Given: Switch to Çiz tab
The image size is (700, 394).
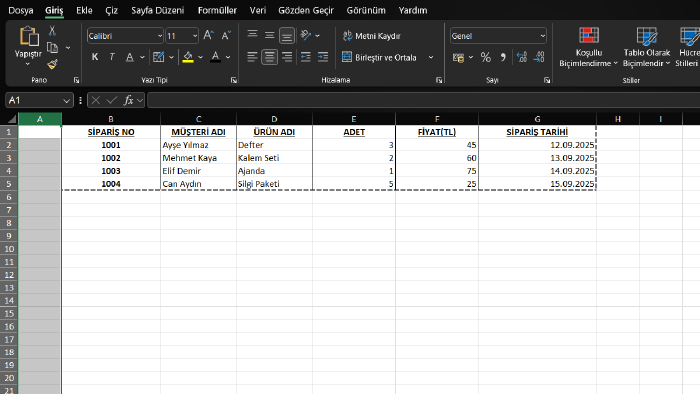Looking at the screenshot, I should (111, 10).
